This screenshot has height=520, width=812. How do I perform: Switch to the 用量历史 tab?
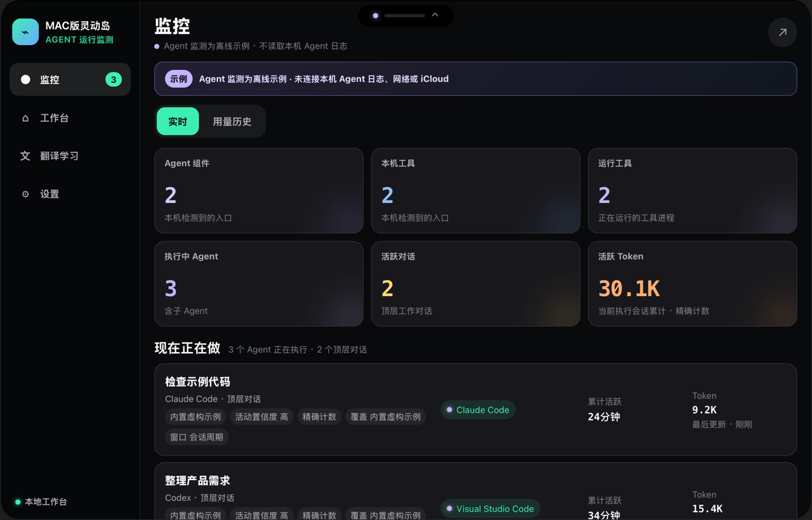[232, 121]
